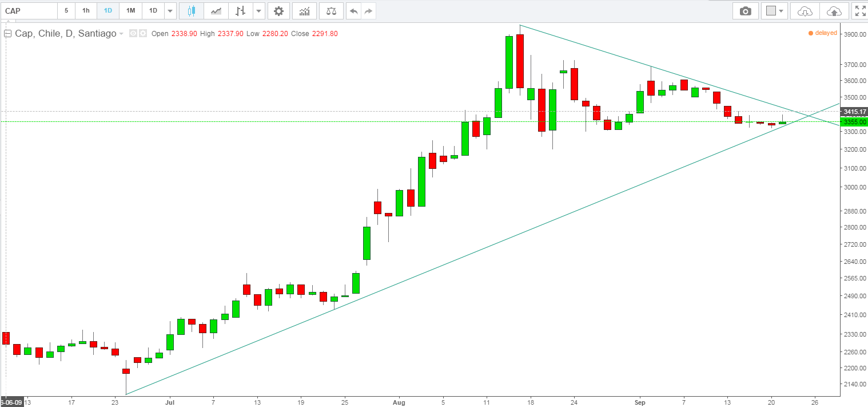The height and width of the screenshot is (407, 868).
Task: Enter fullscreen mode
Action: [859, 11]
